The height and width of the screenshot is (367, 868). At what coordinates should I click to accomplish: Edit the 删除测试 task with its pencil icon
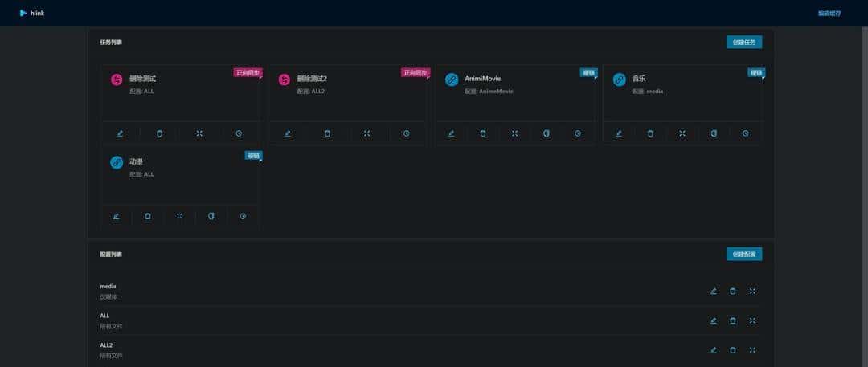(120, 133)
